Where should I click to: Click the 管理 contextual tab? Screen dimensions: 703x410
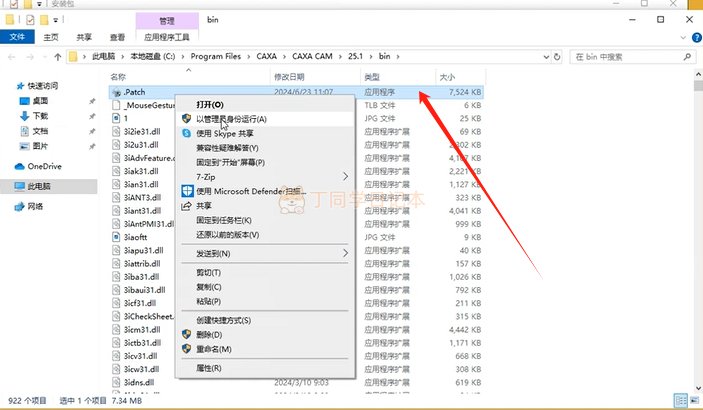tap(167, 21)
